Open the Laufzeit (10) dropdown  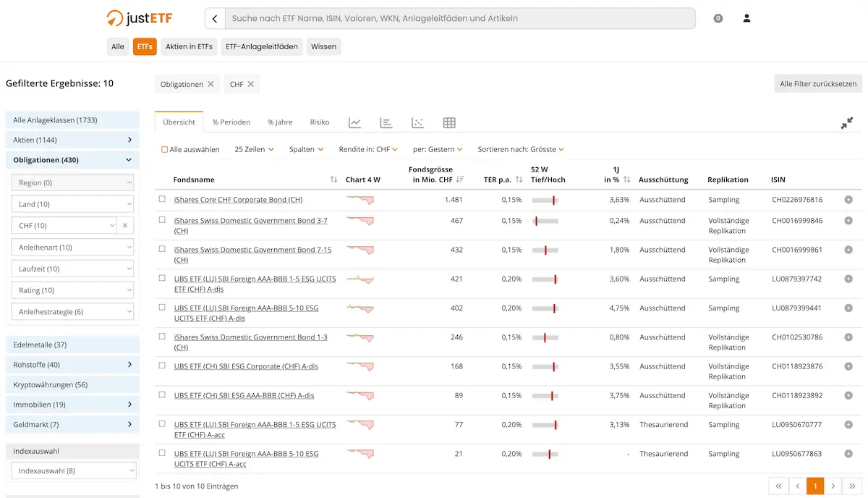72,269
